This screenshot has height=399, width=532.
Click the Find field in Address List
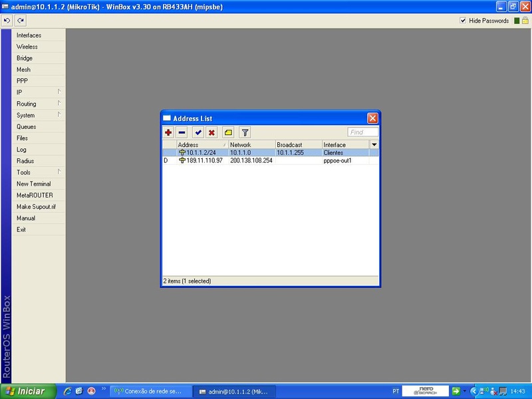click(x=362, y=132)
